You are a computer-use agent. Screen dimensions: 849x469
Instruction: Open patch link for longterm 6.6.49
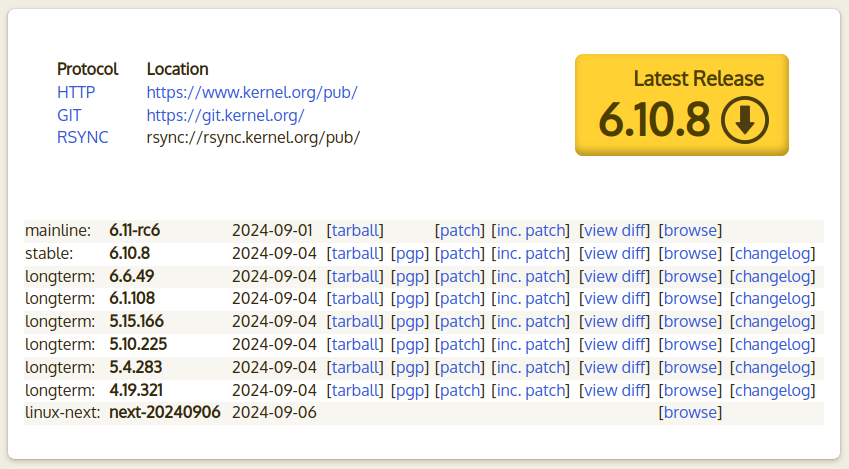[x=460, y=276]
